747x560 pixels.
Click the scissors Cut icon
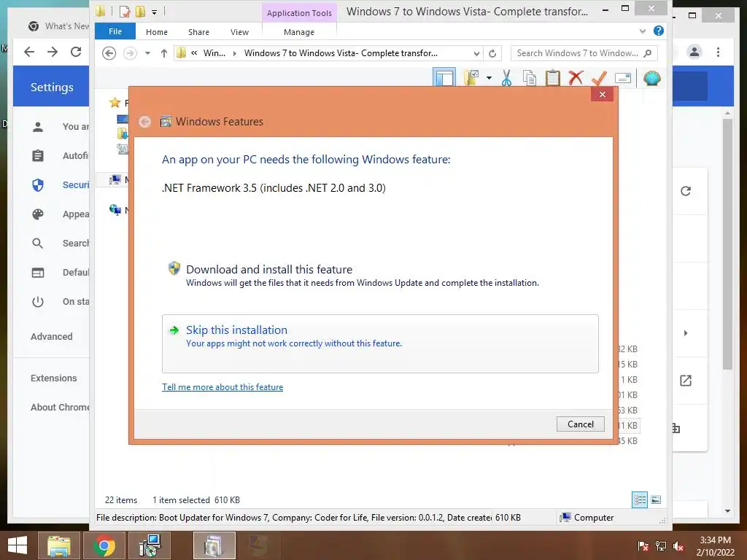tap(506, 78)
